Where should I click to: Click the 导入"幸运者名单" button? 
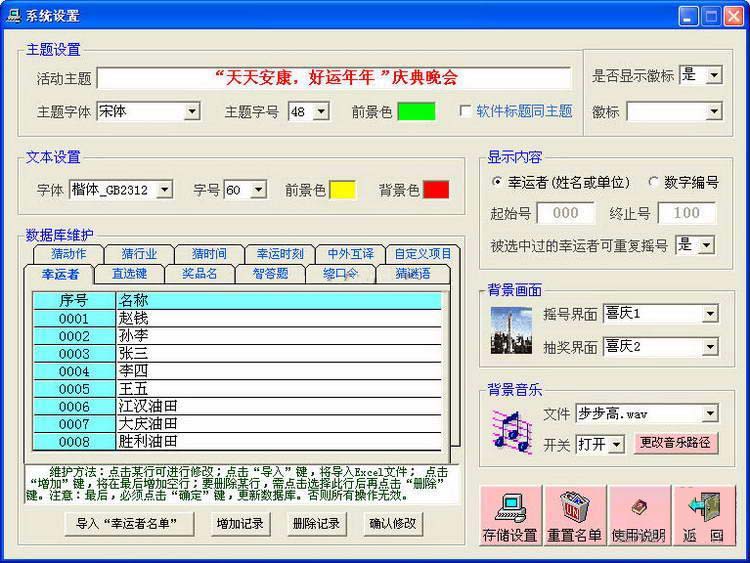[x=134, y=523]
